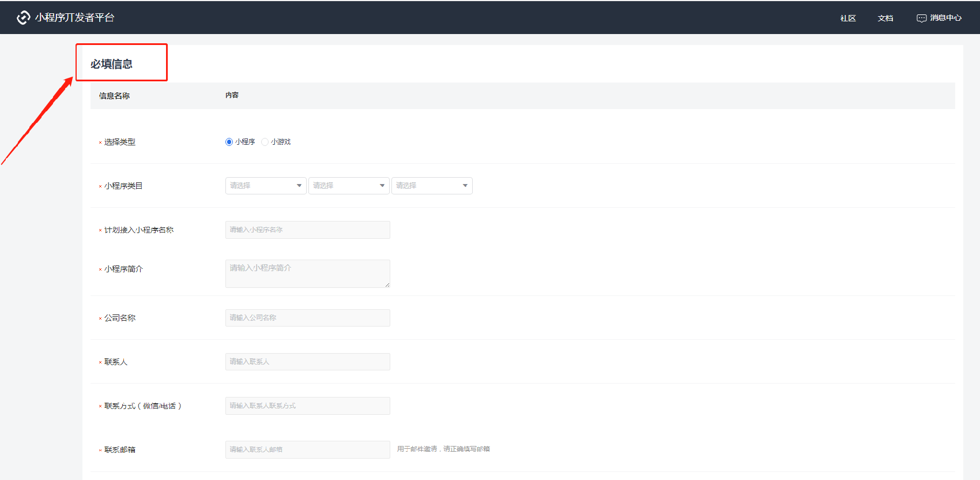Open the second 小程序类目 dropdown
Screen dimensions: 980x480
click(x=348, y=186)
